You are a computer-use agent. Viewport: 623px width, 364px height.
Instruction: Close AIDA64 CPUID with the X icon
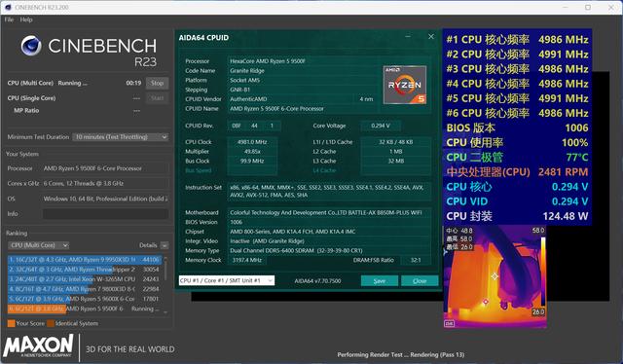tap(431, 37)
